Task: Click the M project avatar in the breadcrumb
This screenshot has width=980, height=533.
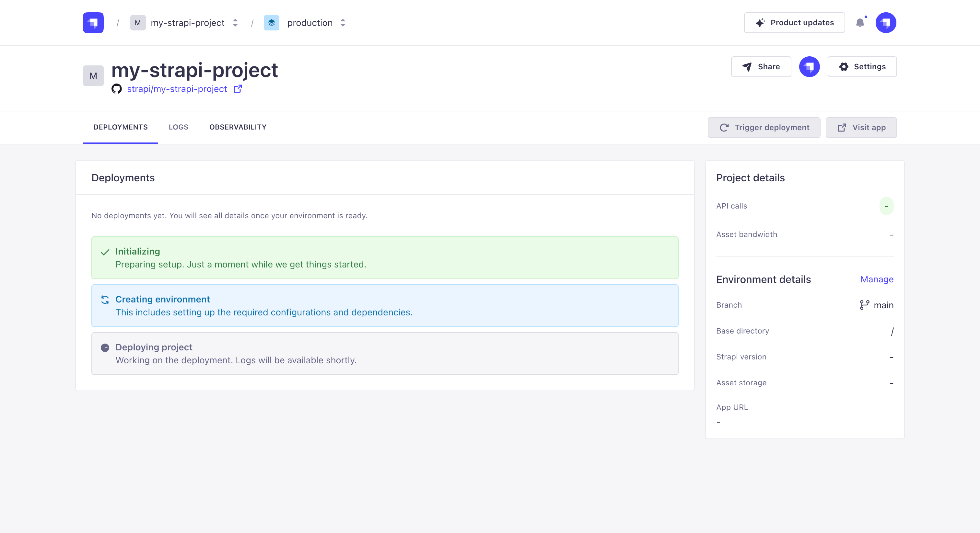Action: coord(138,23)
